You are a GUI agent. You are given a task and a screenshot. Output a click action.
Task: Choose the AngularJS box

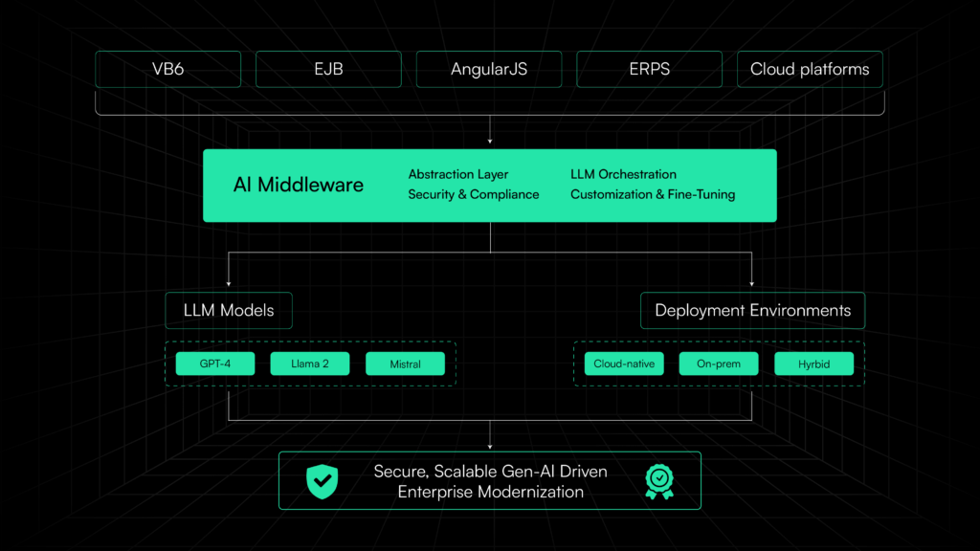(x=489, y=70)
